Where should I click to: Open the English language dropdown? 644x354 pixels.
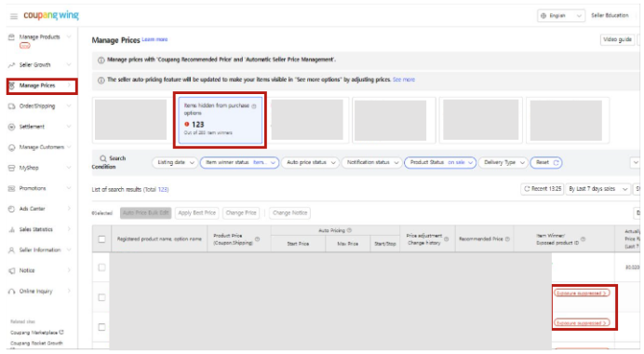pyautogui.click(x=561, y=16)
